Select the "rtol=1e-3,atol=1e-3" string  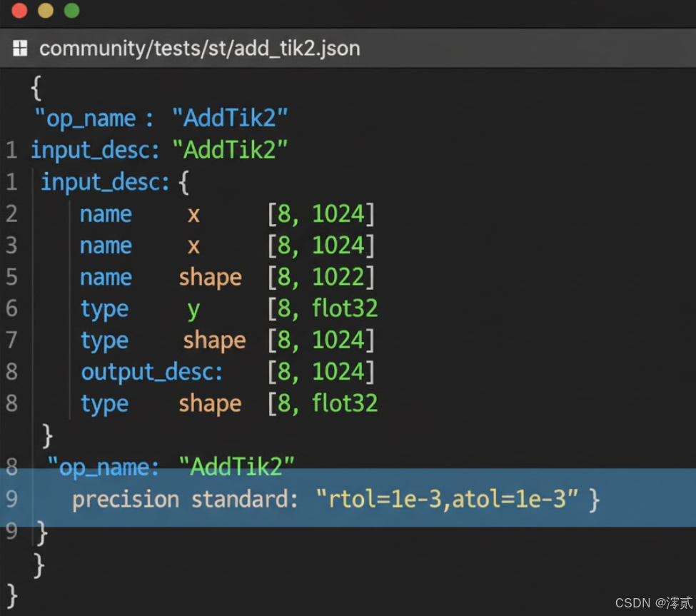click(448, 499)
